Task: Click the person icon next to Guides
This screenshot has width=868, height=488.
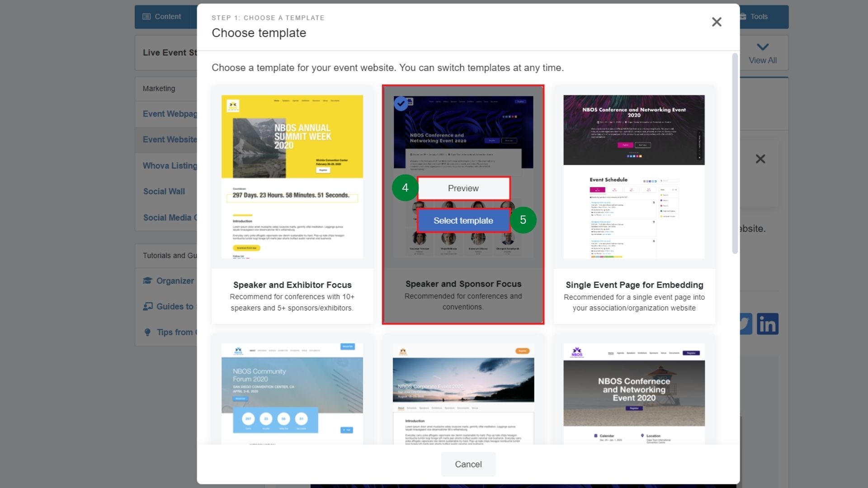Action: click(147, 306)
